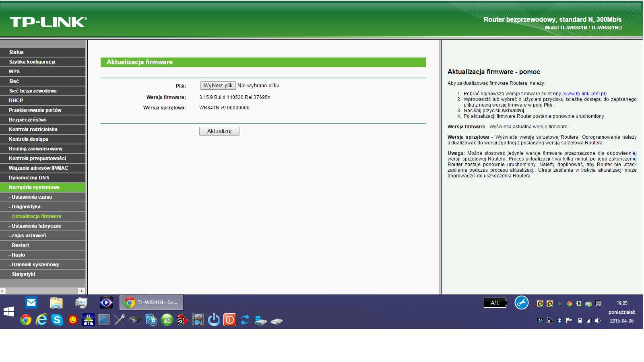This screenshot has width=644, height=362.
Task: Launch Internet Explorer from the taskbar
Action: pos(41,320)
